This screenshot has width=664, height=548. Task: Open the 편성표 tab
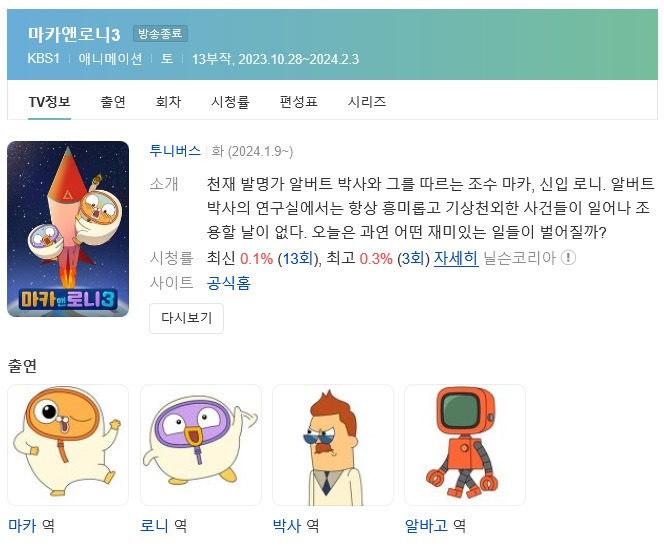click(299, 102)
